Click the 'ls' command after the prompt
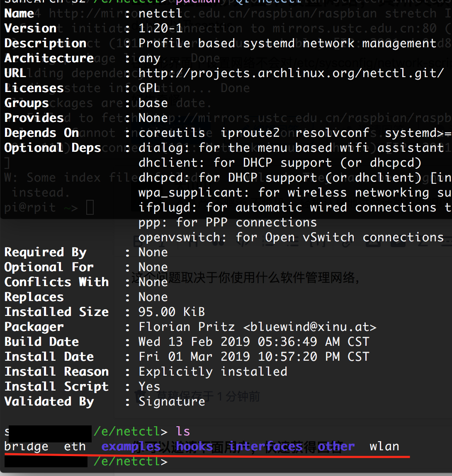The width and height of the screenshot is (452, 476). (183, 431)
